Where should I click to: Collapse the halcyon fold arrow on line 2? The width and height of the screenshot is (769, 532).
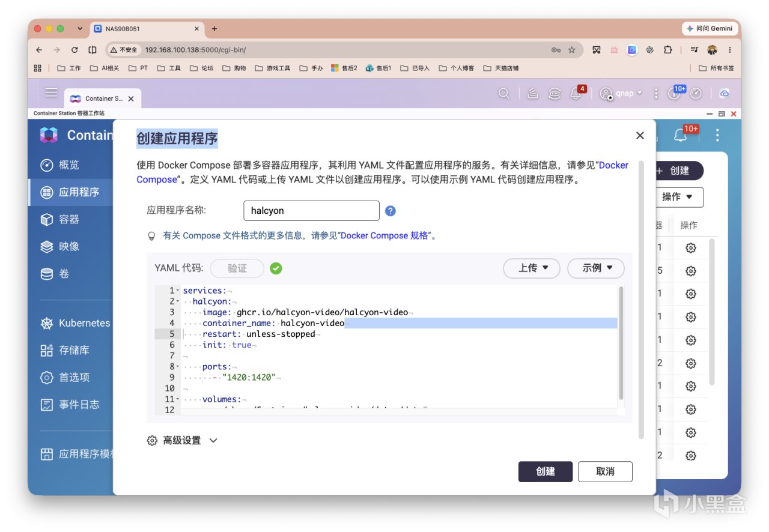[x=178, y=301]
